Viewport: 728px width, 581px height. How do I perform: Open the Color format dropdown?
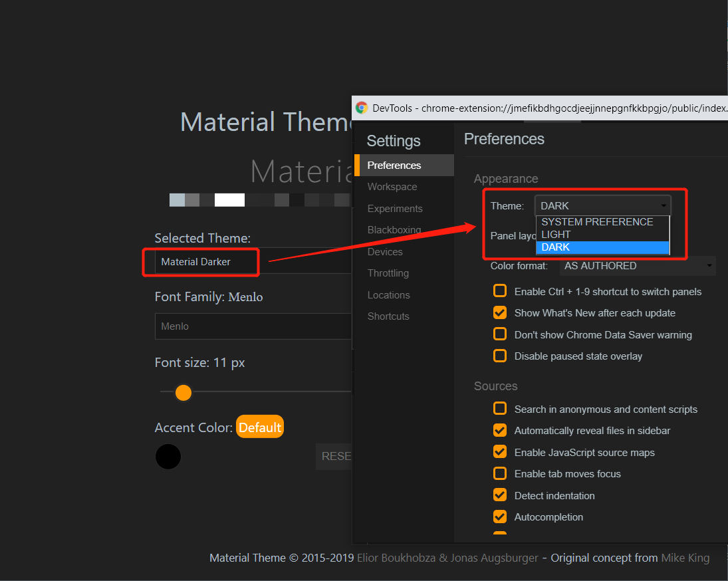click(x=635, y=265)
